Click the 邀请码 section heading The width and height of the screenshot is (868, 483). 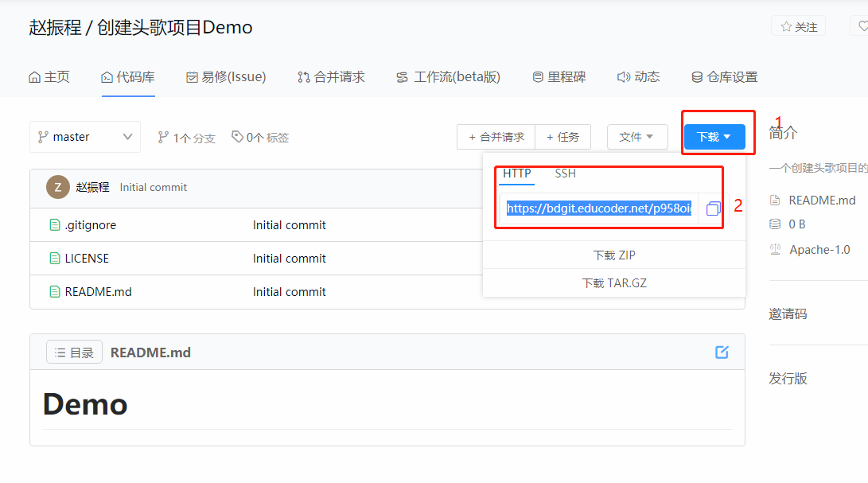coord(788,314)
